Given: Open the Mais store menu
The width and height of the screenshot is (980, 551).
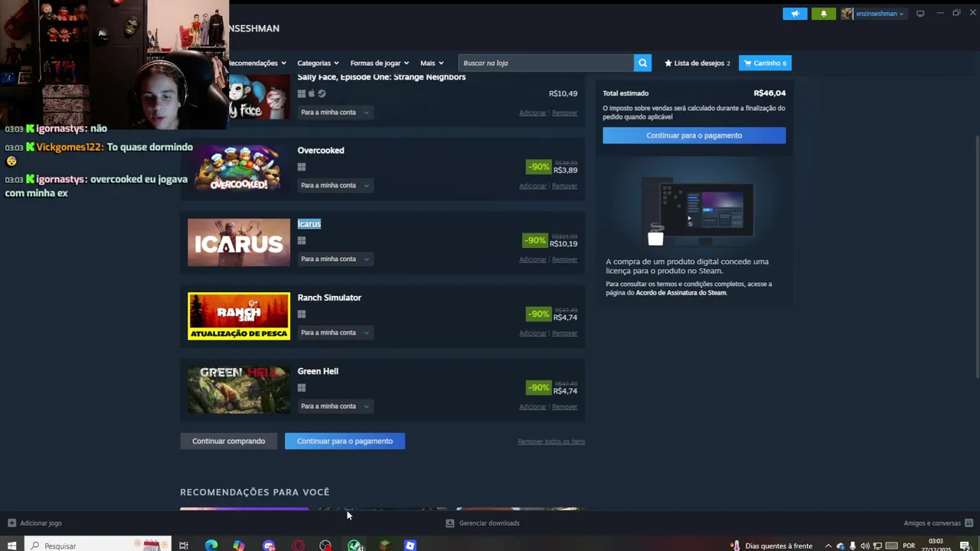Looking at the screenshot, I should click(x=432, y=63).
